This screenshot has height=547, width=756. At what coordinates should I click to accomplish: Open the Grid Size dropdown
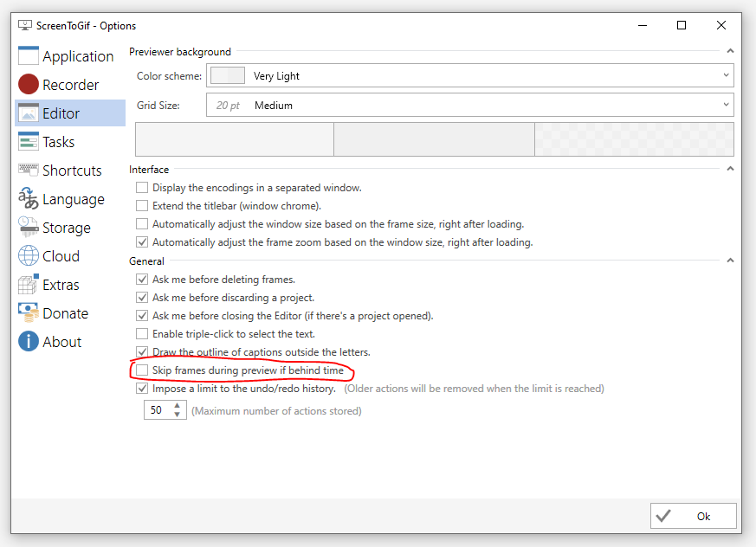(470, 105)
